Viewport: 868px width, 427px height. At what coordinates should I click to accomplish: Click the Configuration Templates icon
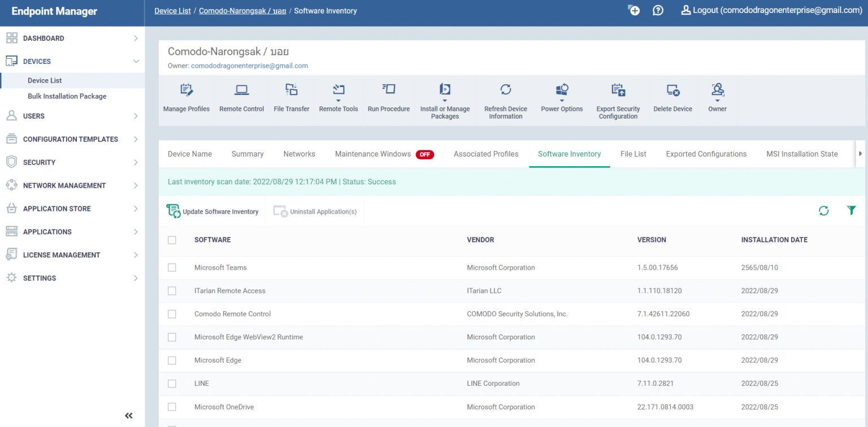(12, 139)
